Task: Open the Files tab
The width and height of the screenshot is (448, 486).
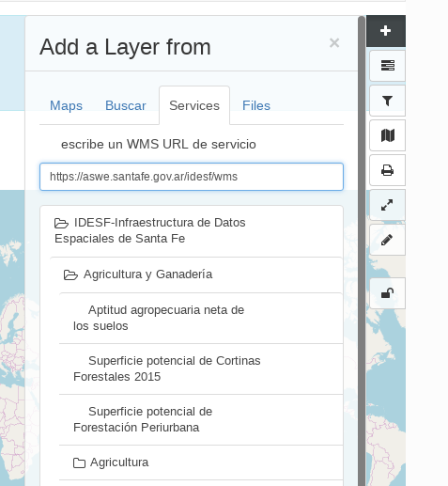Action: (256, 105)
